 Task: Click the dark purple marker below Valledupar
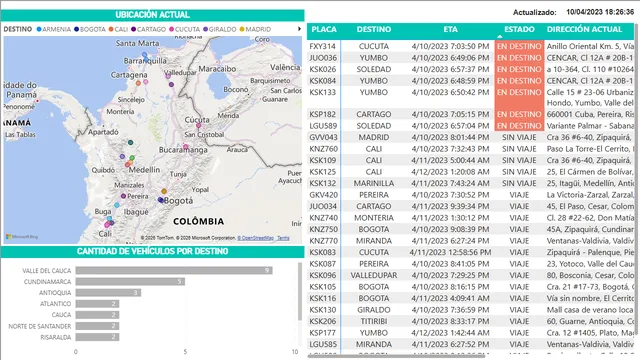171,84
